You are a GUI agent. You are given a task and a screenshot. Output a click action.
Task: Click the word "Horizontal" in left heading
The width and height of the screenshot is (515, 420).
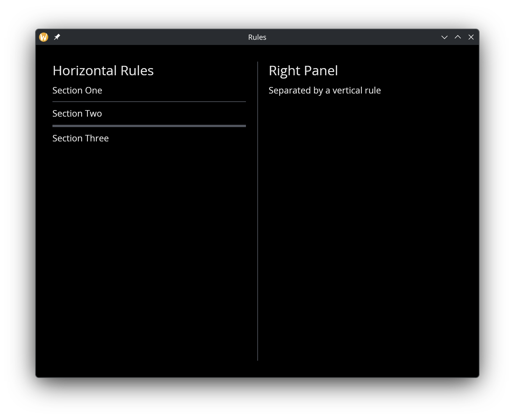click(85, 71)
